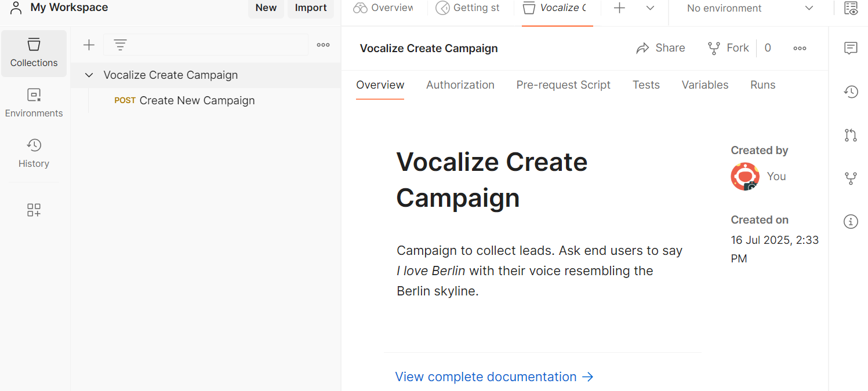Switch to the Overview tab in the tab bar
Screen dimensions: 868x391
384,8
